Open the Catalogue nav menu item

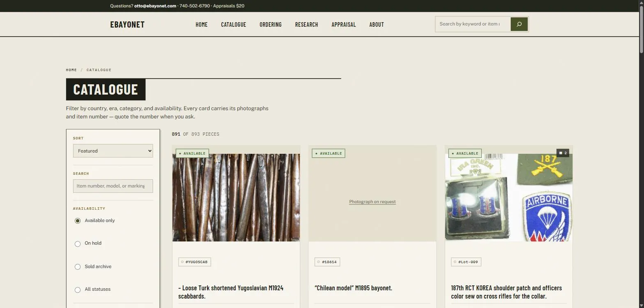click(x=233, y=25)
